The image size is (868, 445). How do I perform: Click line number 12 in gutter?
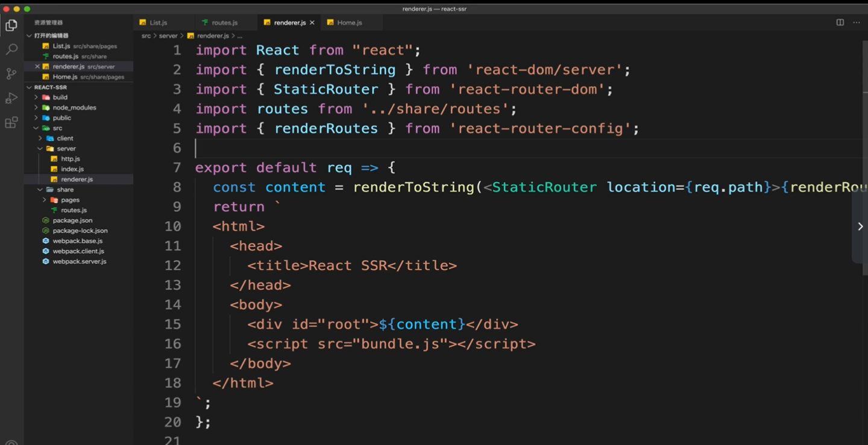point(172,266)
